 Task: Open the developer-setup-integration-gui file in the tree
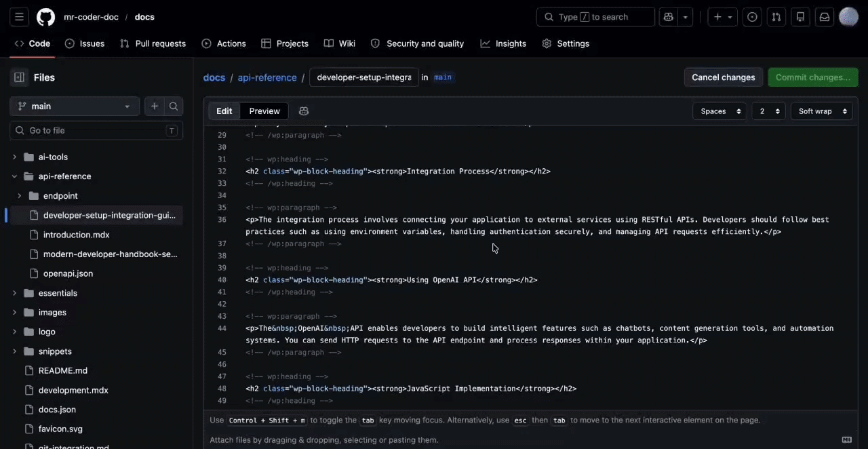point(109,215)
